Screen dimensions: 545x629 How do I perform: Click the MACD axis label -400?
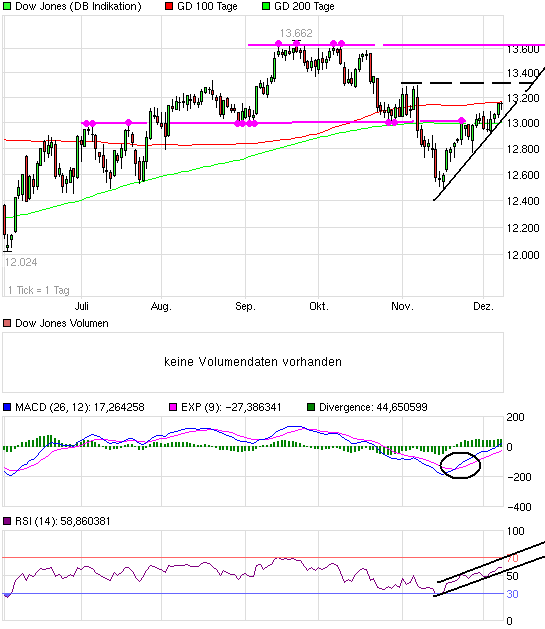(519, 507)
